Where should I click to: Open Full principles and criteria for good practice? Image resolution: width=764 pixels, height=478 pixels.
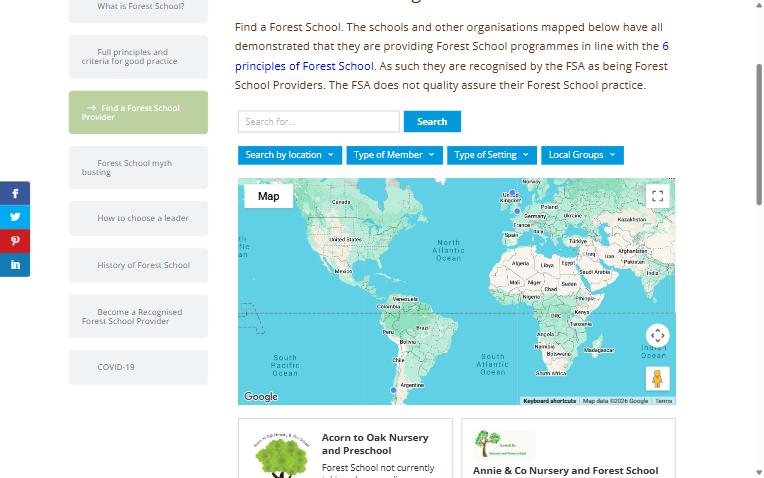[138, 57]
